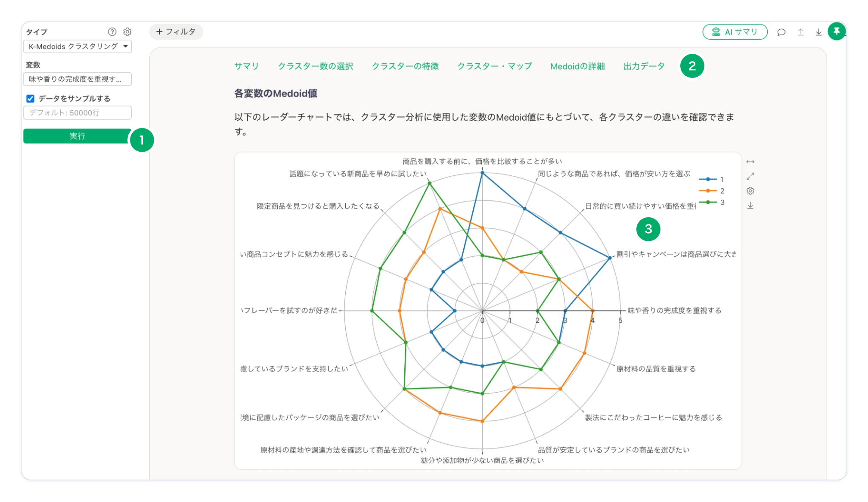Click axis label 話題になっている新商品を早めに試したい
Viewport: 868px width, 502px height.
coord(358,174)
